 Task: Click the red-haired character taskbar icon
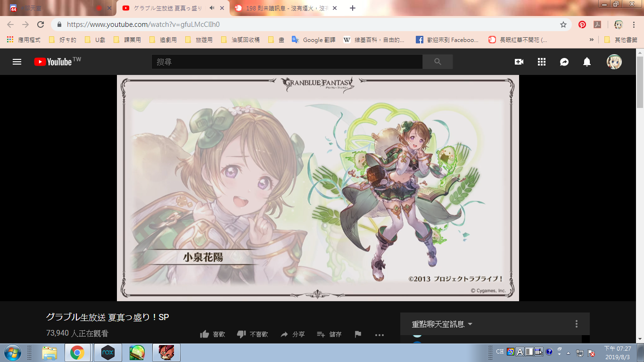tap(166, 353)
